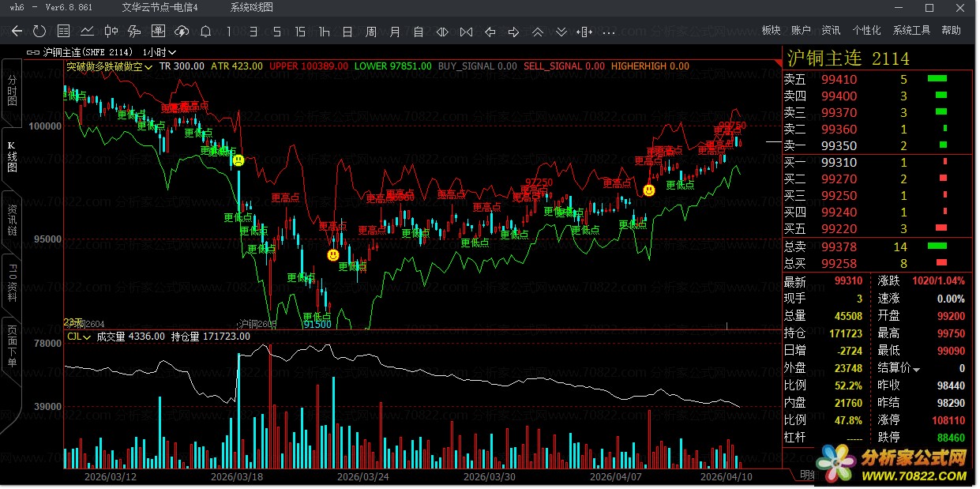Open the 页面下单 order panel tab
This screenshot has height=489, width=980.
tap(12, 346)
